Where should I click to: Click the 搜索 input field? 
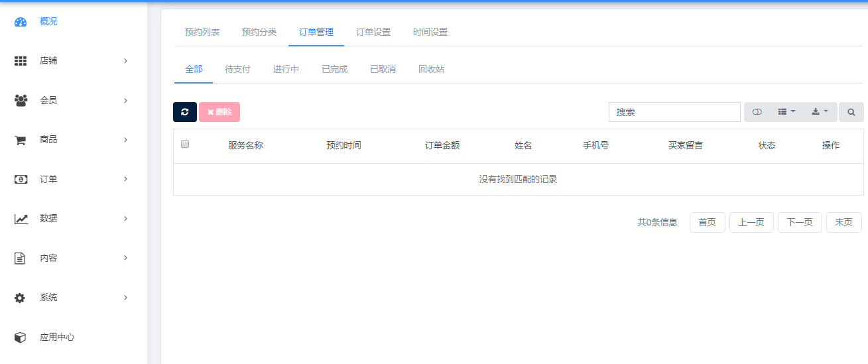pos(674,112)
